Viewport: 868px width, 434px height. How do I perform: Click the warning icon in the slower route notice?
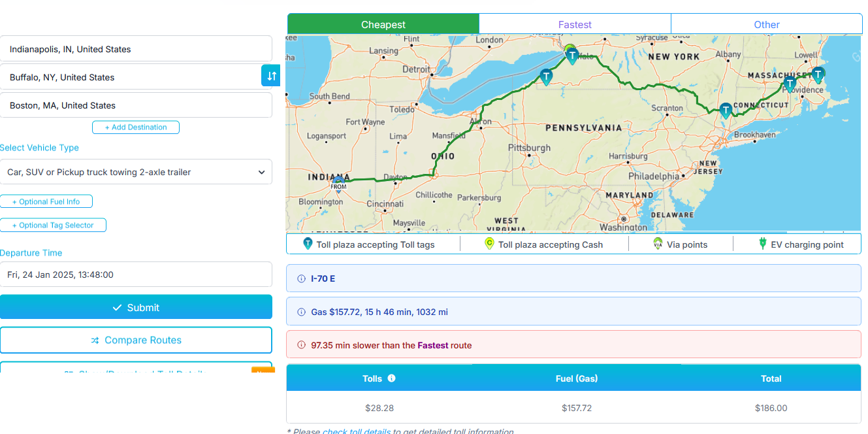(x=301, y=345)
